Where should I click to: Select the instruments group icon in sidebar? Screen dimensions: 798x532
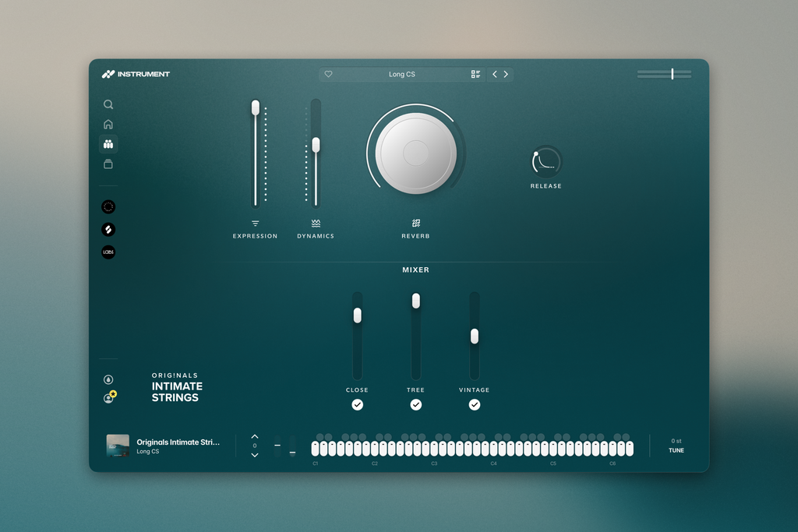(108, 144)
